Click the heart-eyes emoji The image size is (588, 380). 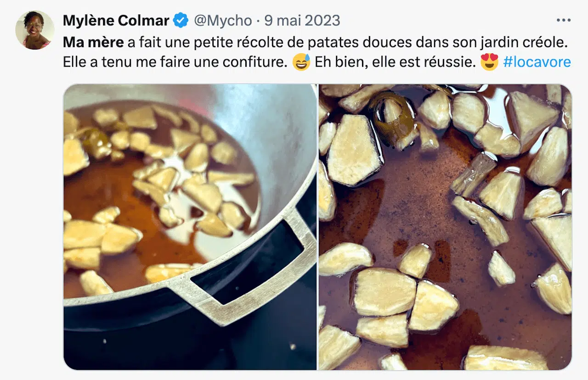pyautogui.click(x=489, y=62)
